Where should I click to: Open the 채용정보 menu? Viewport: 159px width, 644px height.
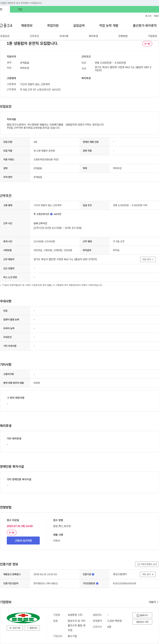click(x=27, y=26)
